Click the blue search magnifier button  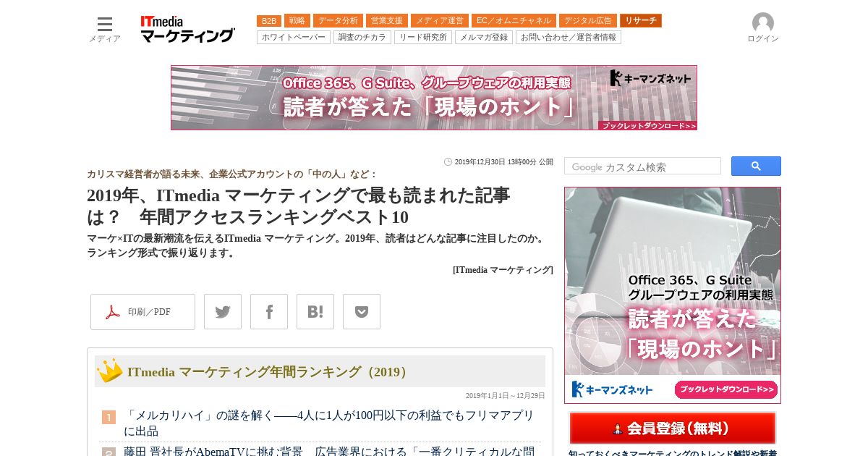tap(756, 166)
